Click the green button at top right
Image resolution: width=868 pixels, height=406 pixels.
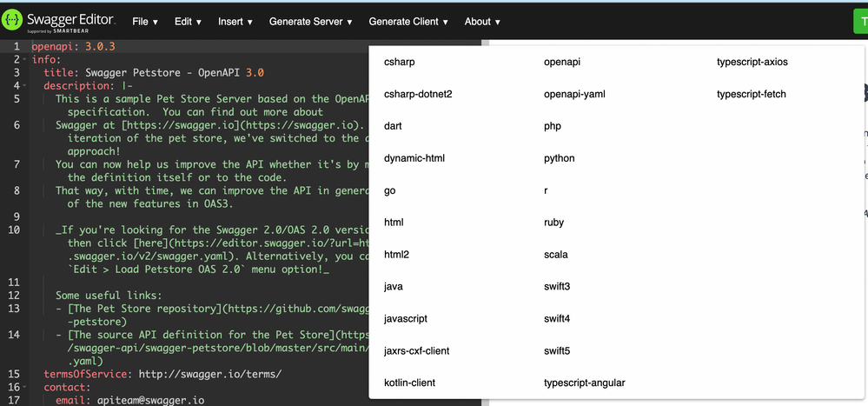tap(858, 22)
